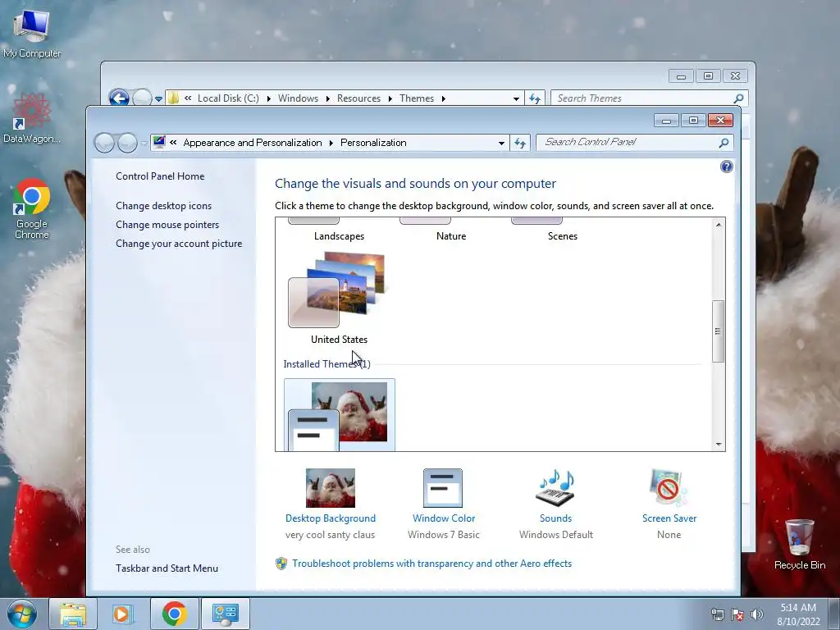Click Change your account picture
Image resolution: width=840 pixels, height=630 pixels.
coord(179,243)
